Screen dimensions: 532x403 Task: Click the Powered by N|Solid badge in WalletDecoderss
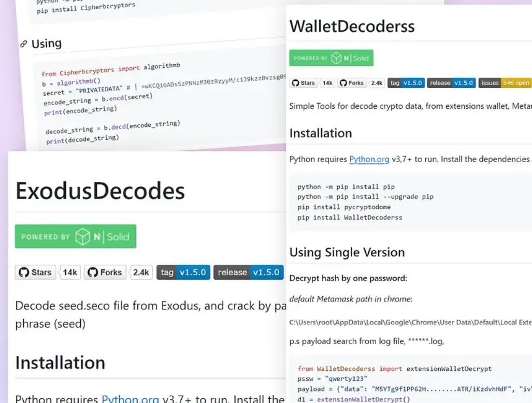[331, 58]
